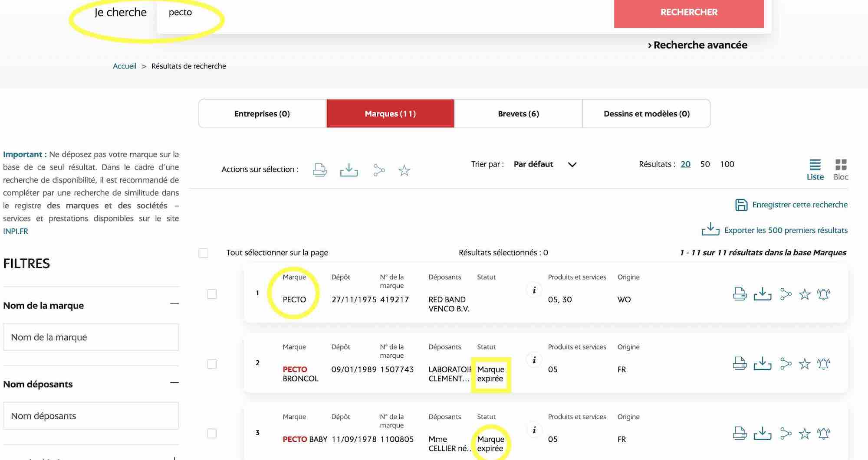Open info icon for PECTO BRONCOL result
This screenshot has width=868, height=460.
[x=534, y=360]
